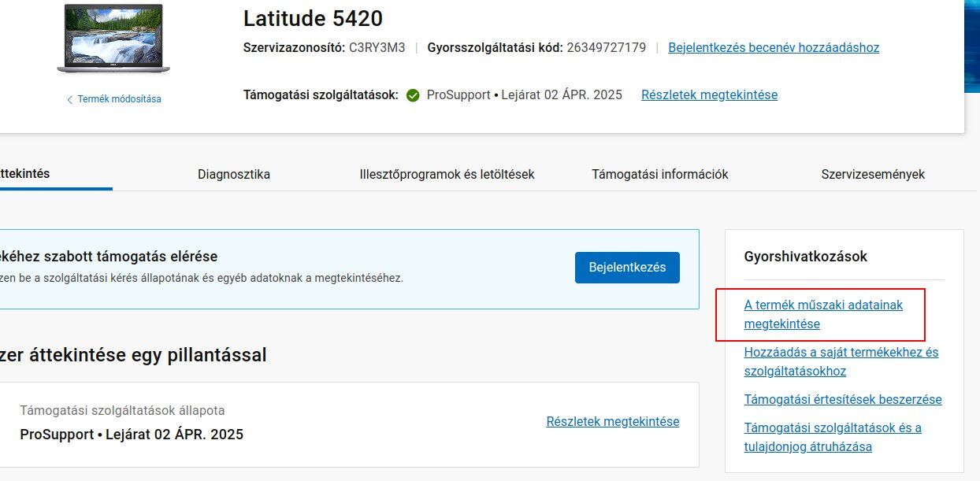Open Támogatási szolgáltatások és tulajdonjog átruházása link
Image resolution: width=980 pixels, height=481 pixels.
(x=833, y=437)
